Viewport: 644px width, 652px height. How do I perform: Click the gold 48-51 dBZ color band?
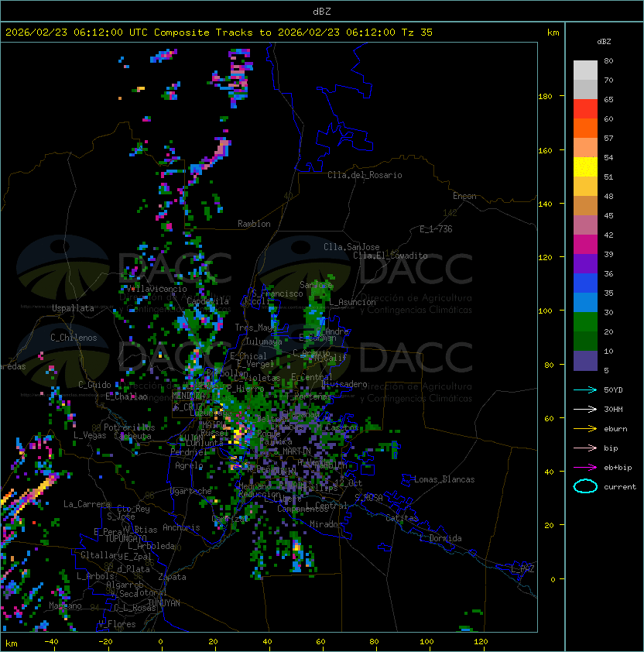point(585,187)
